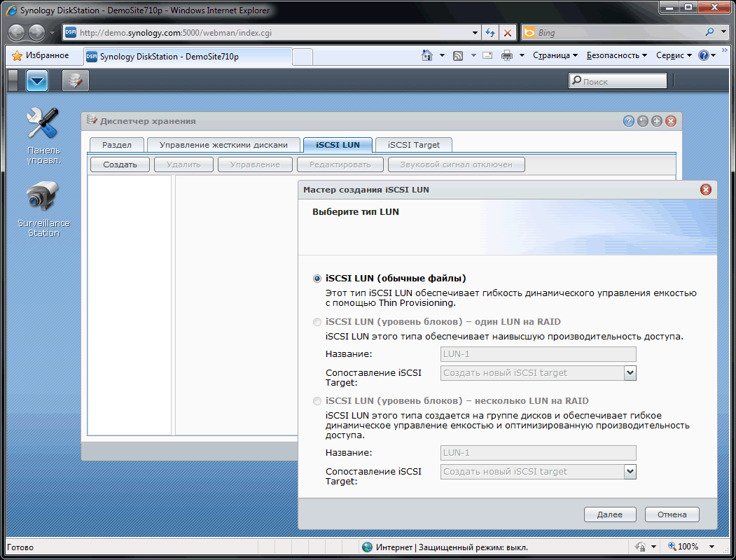Image resolution: width=736 pixels, height=560 pixels.
Task: Launch Surveillance Station from desktop
Action: pos(43,199)
